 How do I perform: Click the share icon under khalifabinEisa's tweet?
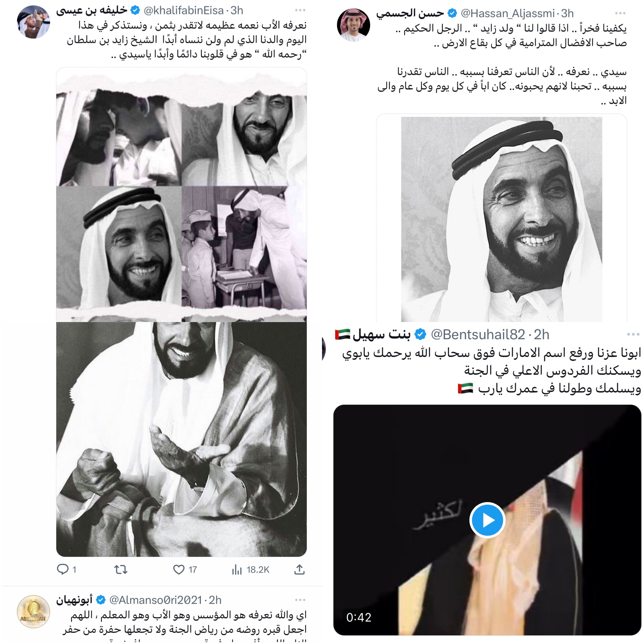click(299, 569)
